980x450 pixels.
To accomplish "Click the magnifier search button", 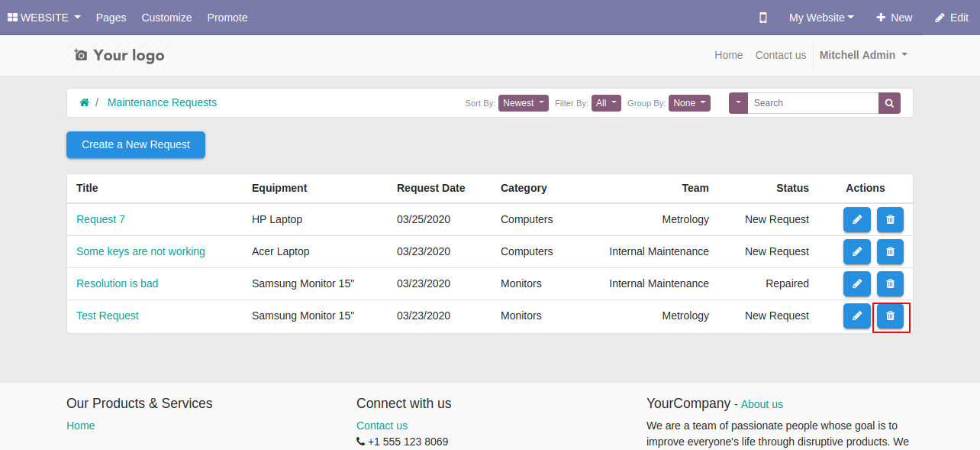I will coord(889,103).
